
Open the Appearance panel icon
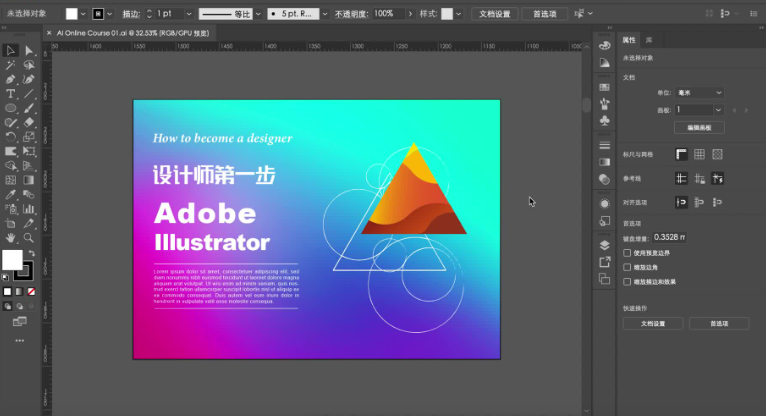click(604, 204)
